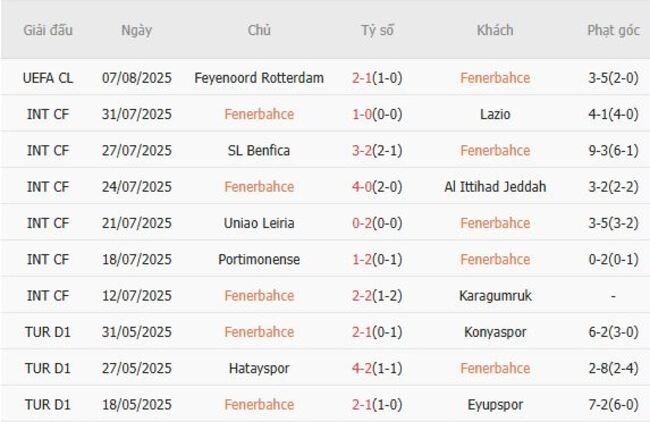
Task: Open the 3-2(2-1) score details
Action: coord(378,151)
